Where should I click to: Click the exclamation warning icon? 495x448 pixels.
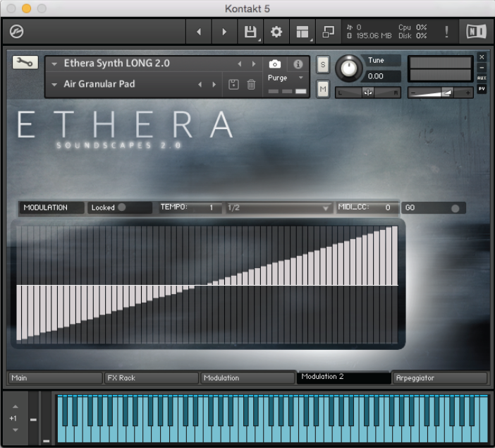click(446, 32)
